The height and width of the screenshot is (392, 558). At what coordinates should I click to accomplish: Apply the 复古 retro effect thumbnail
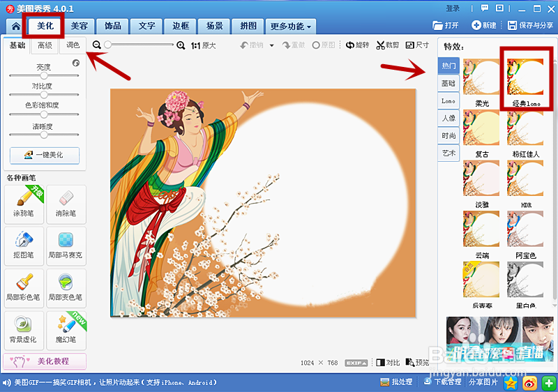click(481, 128)
